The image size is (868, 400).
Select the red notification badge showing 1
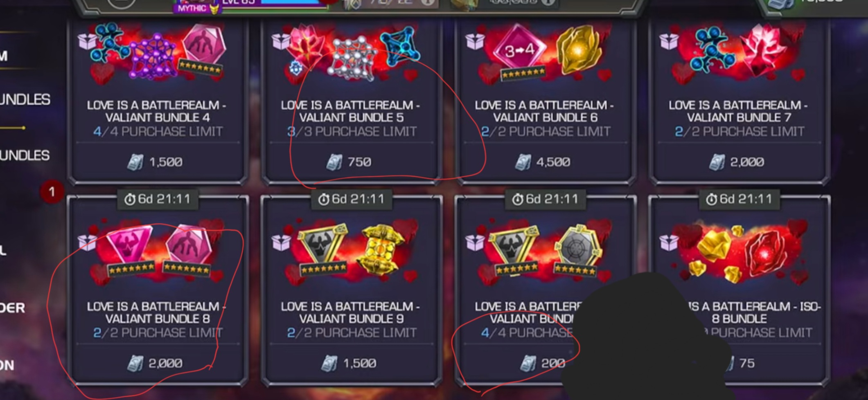[x=52, y=191]
